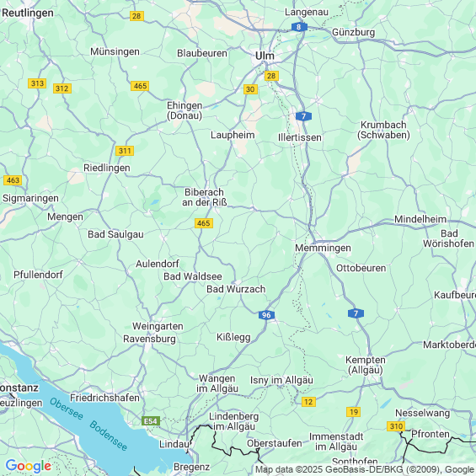Click the yellow 19 road shield
476x476 pixels.
pyautogui.click(x=353, y=412)
